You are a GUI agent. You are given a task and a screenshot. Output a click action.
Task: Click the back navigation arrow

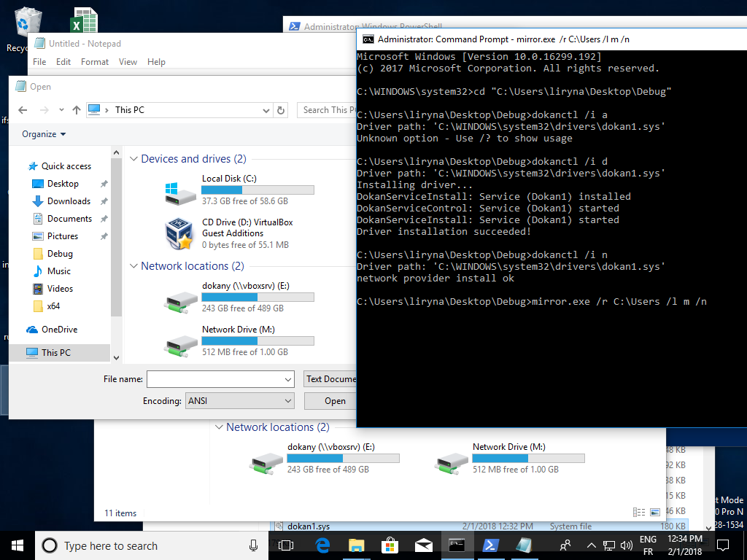point(22,110)
